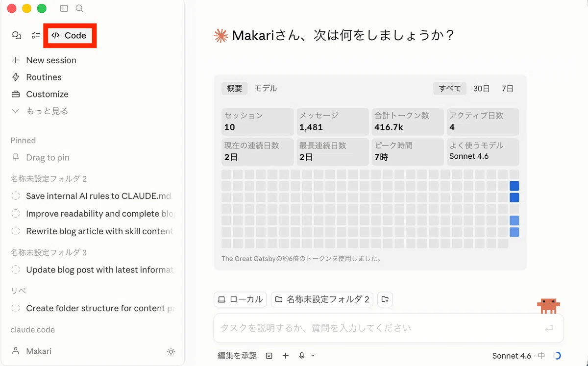Open the document icon next to 編集を承認
Screen dimensions: 588x366
[269, 356]
